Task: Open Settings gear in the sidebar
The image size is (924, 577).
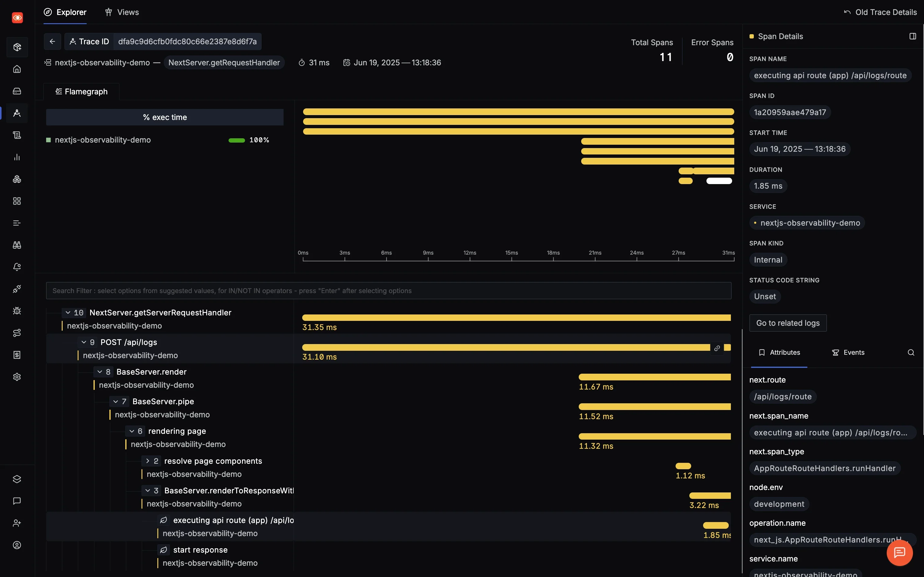Action: [x=17, y=377]
